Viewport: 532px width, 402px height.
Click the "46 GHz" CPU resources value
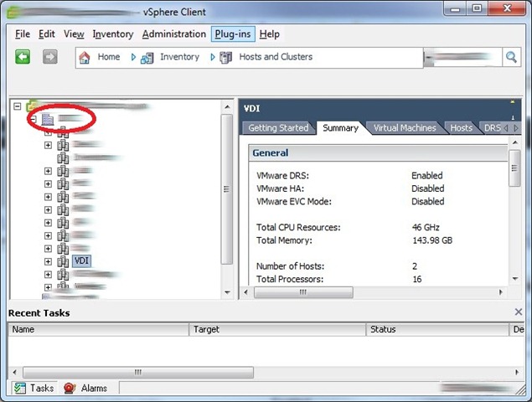click(x=426, y=227)
